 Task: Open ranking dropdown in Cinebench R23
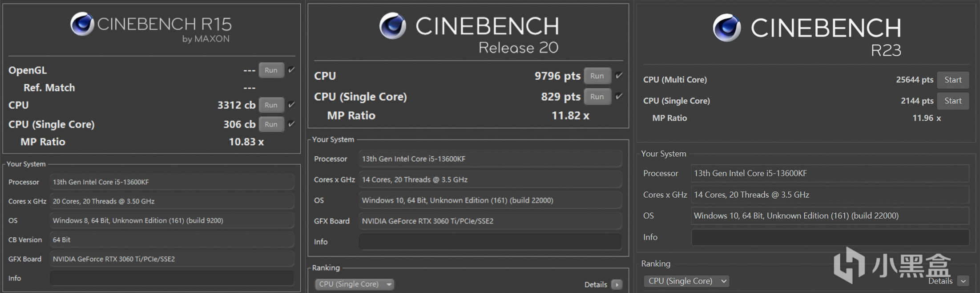tap(686, 281)
